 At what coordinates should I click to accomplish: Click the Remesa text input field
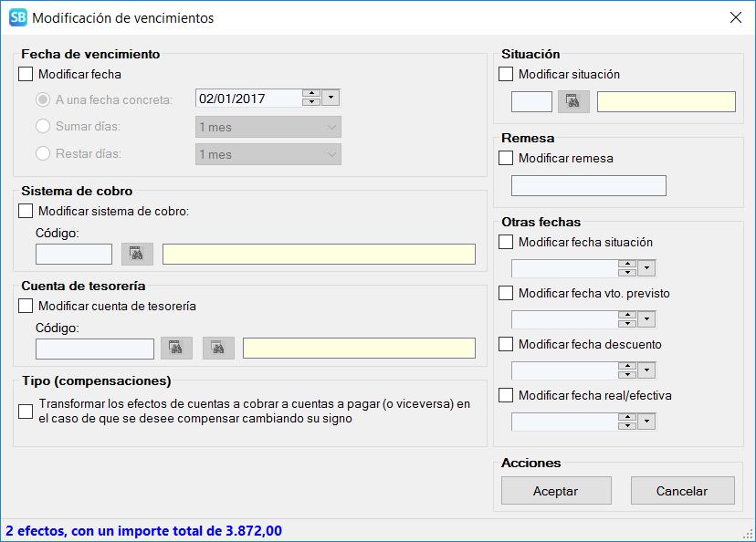pos(588,186)
